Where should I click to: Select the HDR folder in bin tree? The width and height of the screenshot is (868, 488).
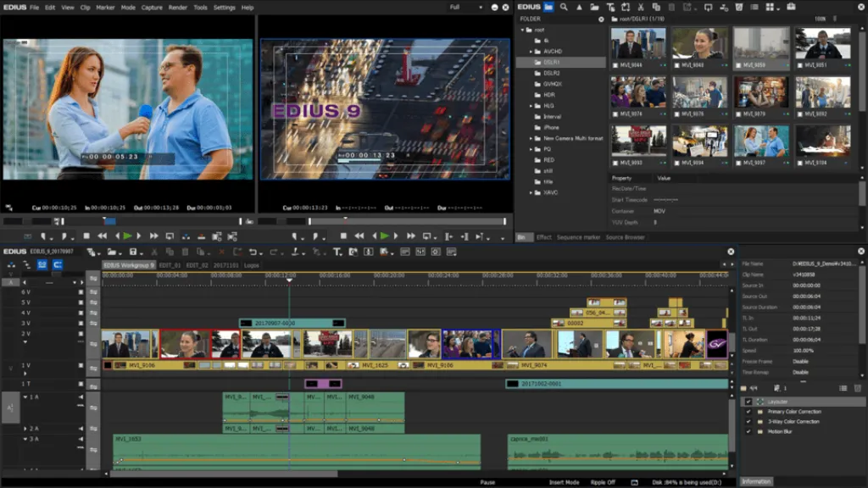549,95
